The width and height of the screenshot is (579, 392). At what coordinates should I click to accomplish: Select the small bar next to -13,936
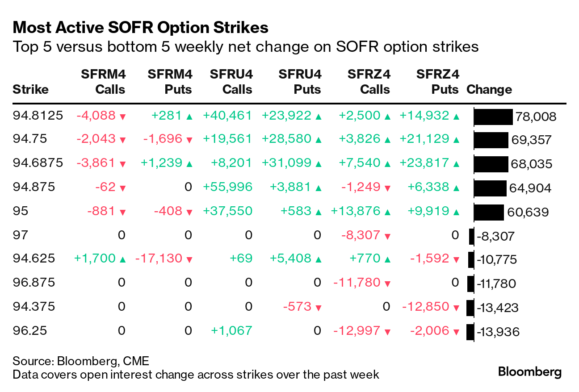point(470,332)
